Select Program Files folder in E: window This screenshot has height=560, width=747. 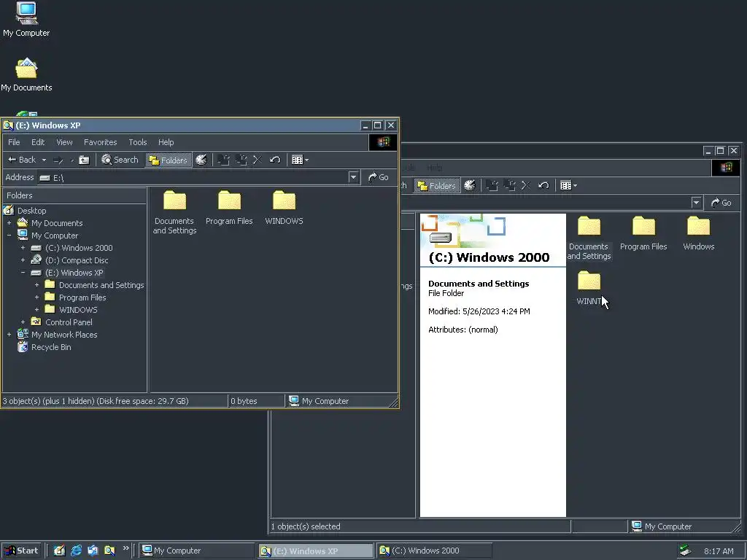coord(229,208)
